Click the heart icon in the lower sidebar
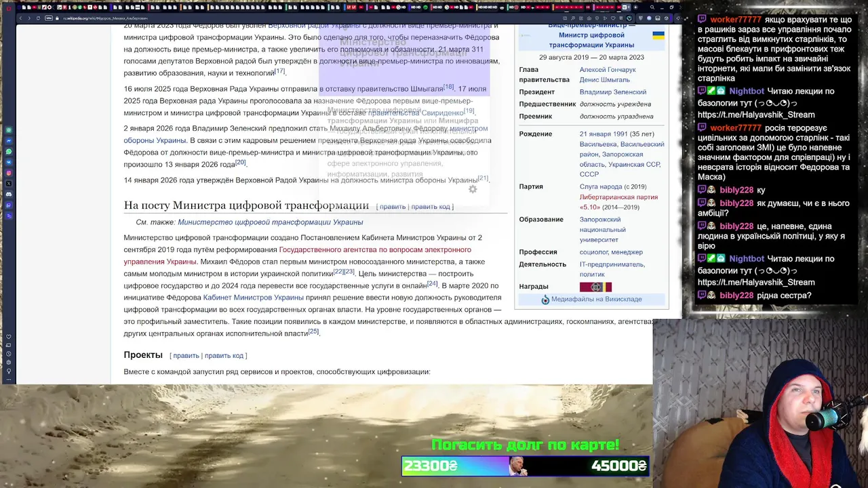This screenshot has width=868, height=488. click(x=9, y=337)
